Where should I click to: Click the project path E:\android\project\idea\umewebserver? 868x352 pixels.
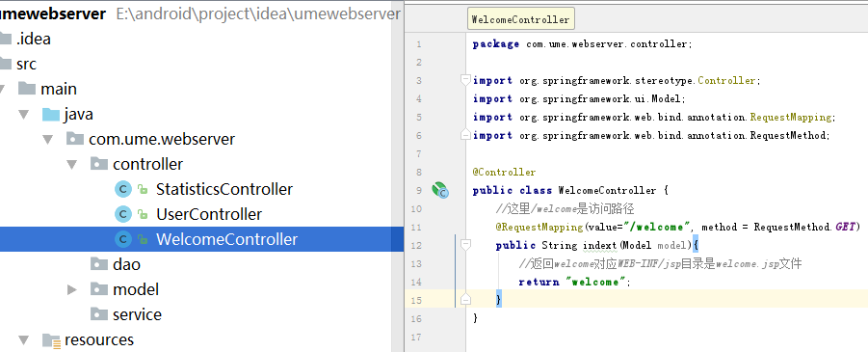coord(258,14)
